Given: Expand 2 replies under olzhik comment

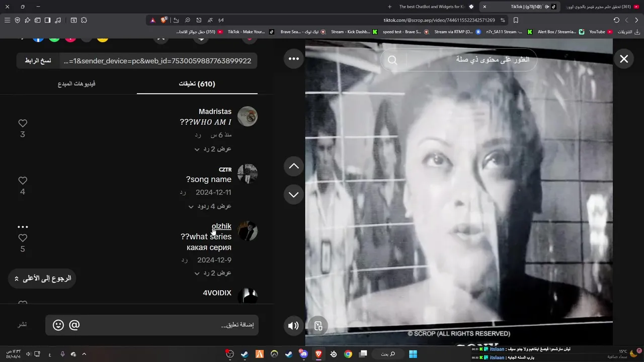Looking at the screenshot, I should (x=213, y=273).
